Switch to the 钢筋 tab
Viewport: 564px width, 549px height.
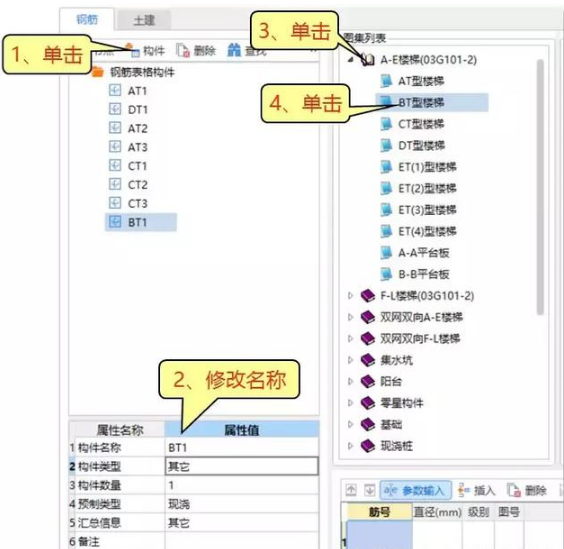pyautogui.click(x=87, y=20)
